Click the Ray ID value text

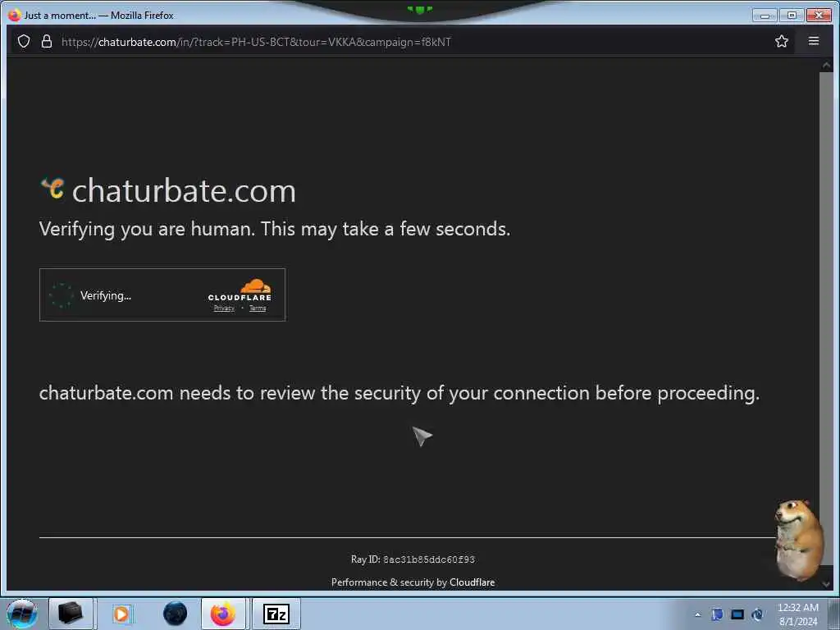pyautogui.click(x=428, y=559)
